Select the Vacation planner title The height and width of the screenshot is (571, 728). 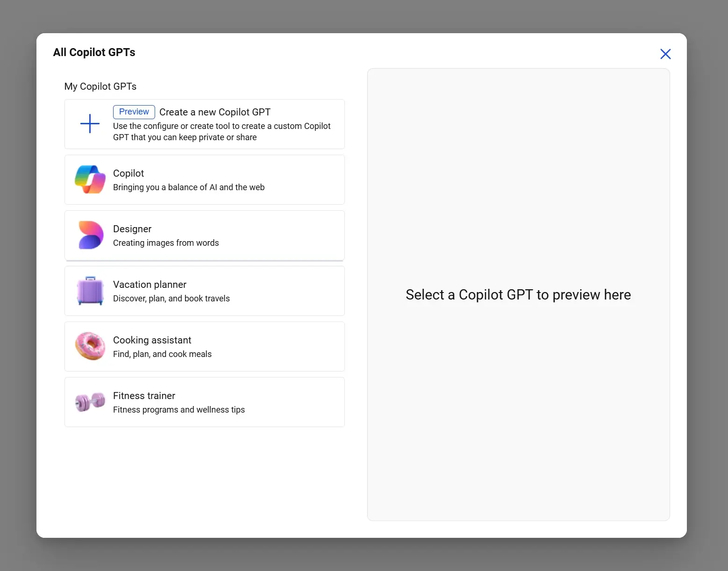coord(150,285)
